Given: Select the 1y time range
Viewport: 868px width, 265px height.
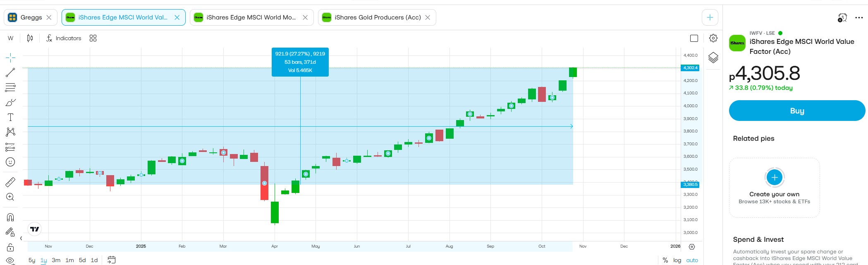Looking at the screenshot, I should [x=44, y=260].
